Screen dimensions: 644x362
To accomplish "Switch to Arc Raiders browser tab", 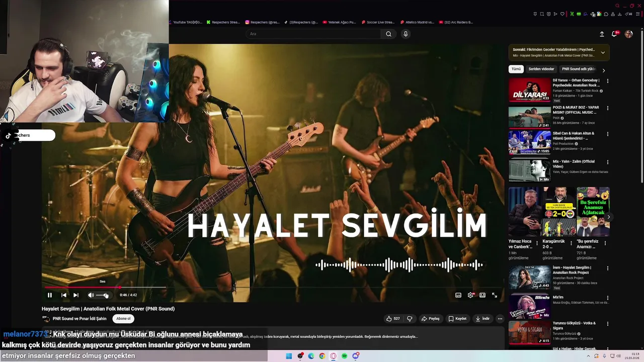I will [455, 22].
